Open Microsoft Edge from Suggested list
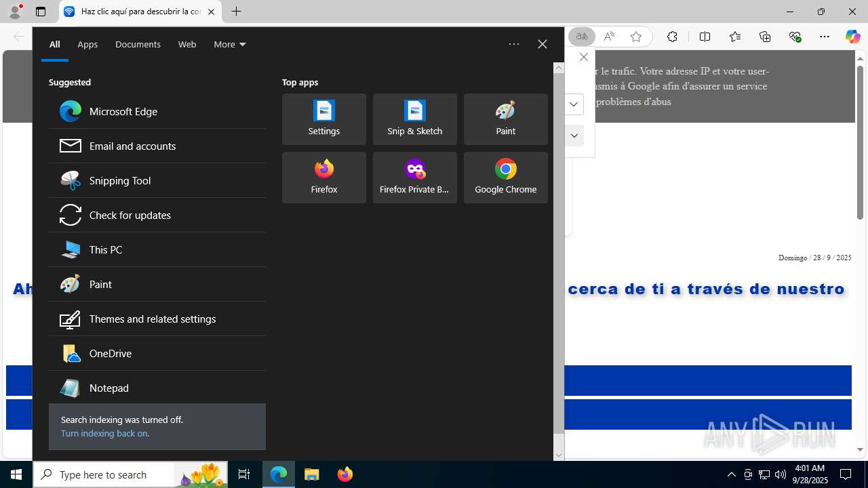This screenshot has width=868, height=488. (x=157, y=111)
